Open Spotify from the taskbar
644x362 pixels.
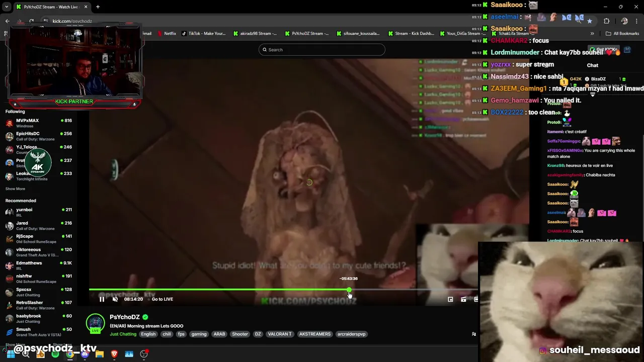pos(55,354)
